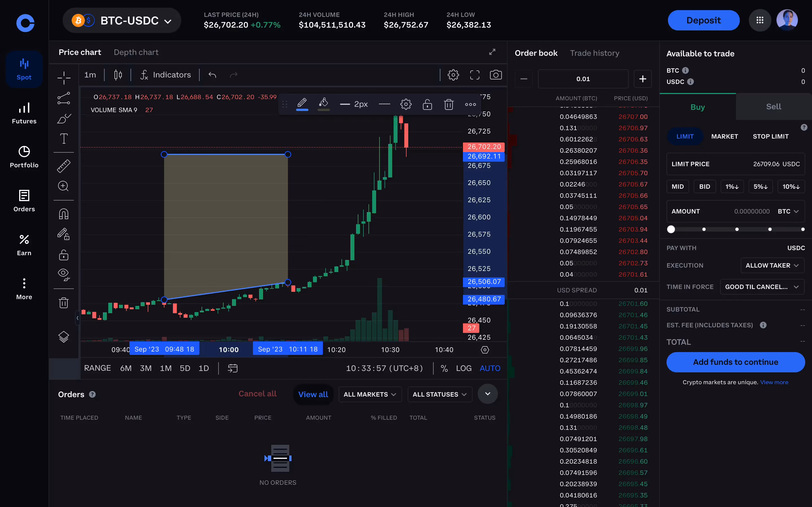
Task: Switch to the Depth chart tab
Action: (x=136, y=52)
